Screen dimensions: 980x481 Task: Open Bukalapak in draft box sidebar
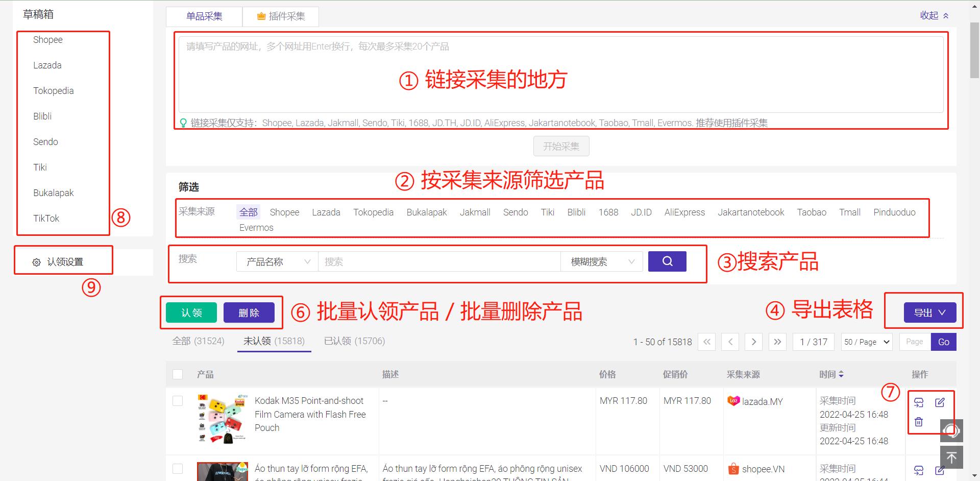[54, 193]
